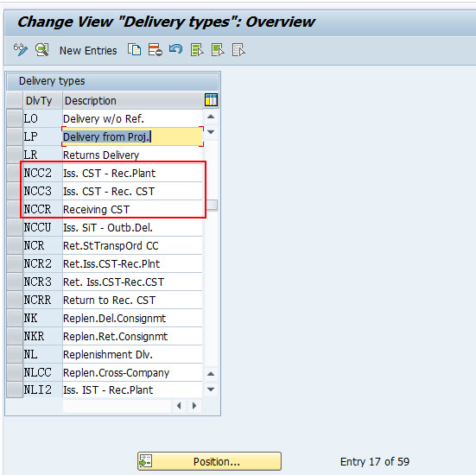Click the Select All icon

point(197,50)
